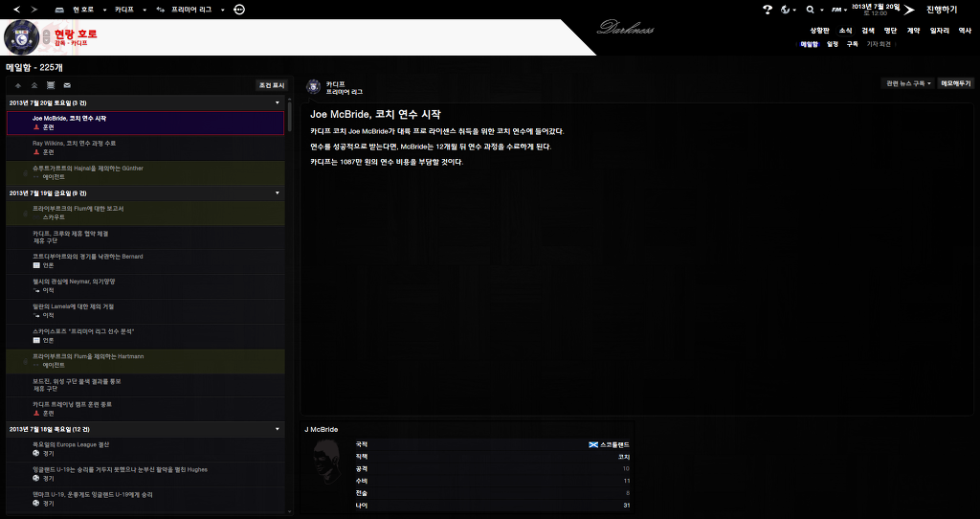Screen dimensions: 980x519
Task: Collapse the 2013년 7월 19일 금요일 group
Action: click(x=278, y=192)
